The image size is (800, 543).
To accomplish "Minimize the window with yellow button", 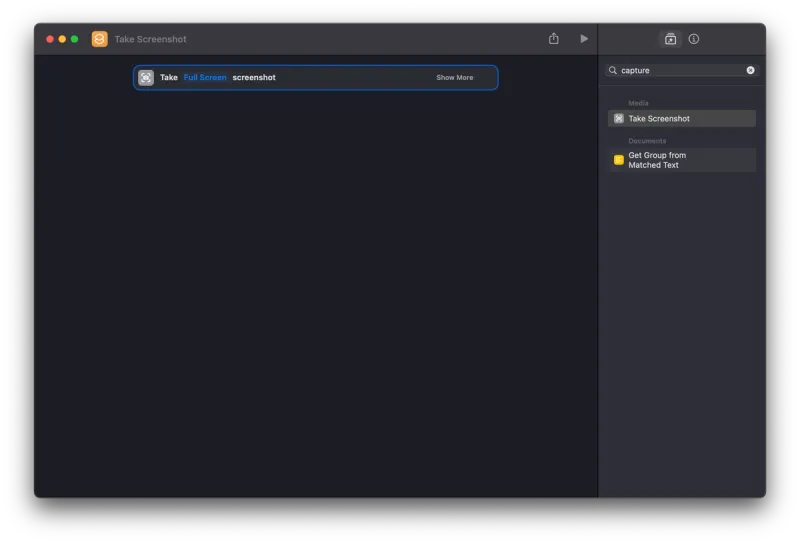I will tap(62, 39).
